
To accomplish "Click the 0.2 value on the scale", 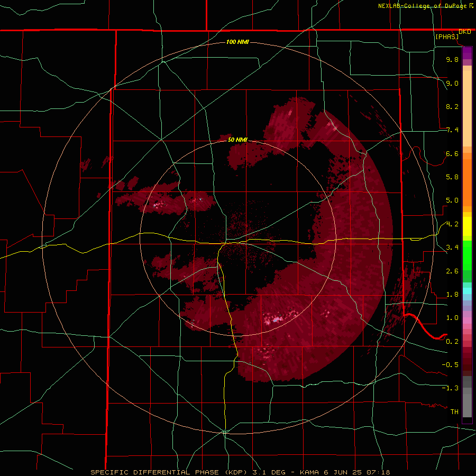I will click(x=452, y=342).
